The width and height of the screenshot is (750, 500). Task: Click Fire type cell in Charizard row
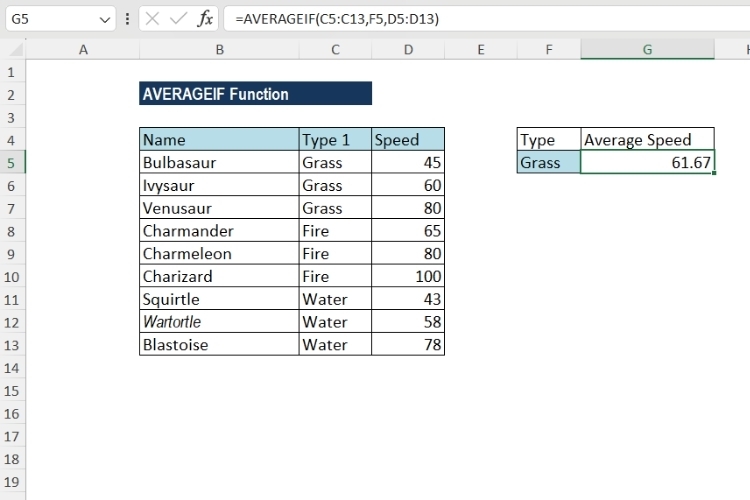(x=335, y=276)
